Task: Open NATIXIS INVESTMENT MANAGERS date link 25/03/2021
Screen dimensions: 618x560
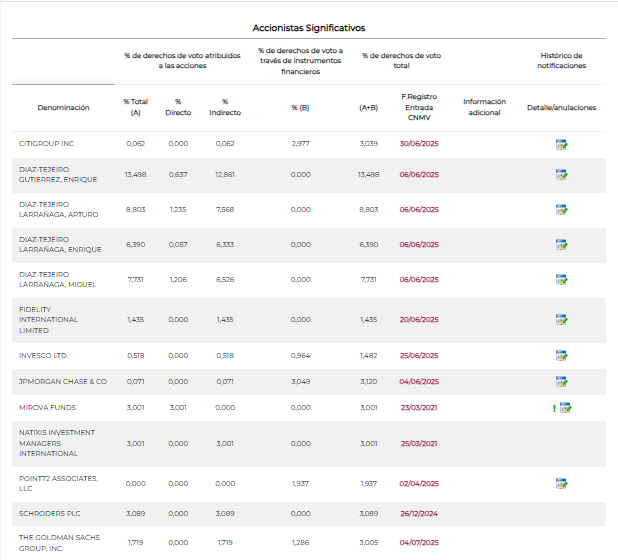Action: point(419,443)
